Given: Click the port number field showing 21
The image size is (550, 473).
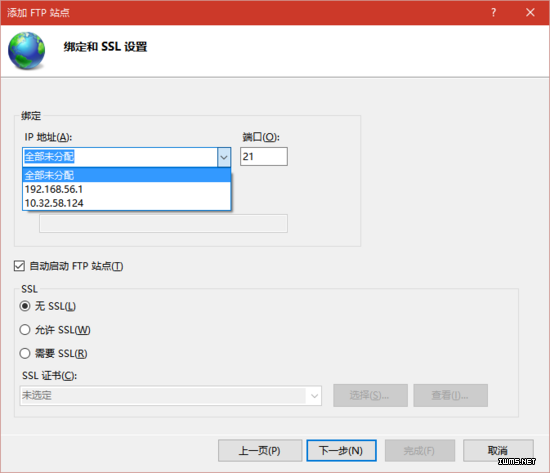Looking at the screenshot, I should click(x=264, y=156).
